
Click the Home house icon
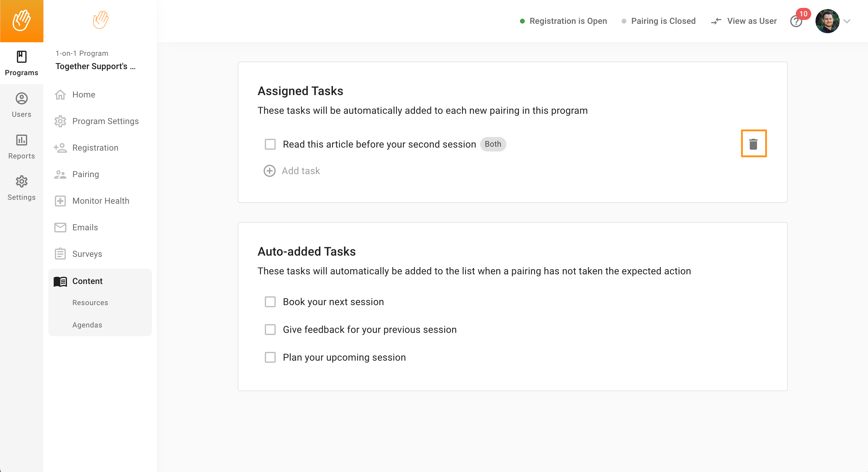pos(60,95)
